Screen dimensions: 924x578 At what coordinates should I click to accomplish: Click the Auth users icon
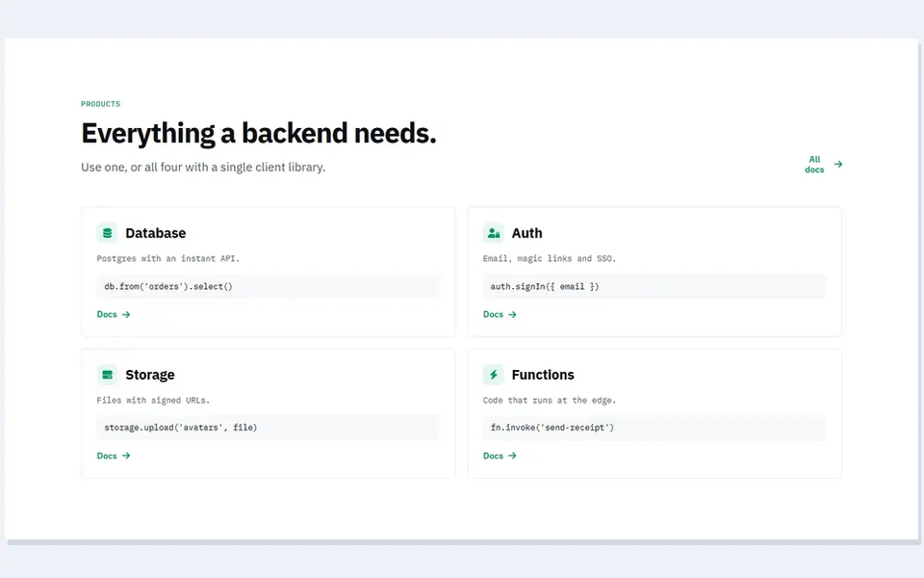(493, 233)
